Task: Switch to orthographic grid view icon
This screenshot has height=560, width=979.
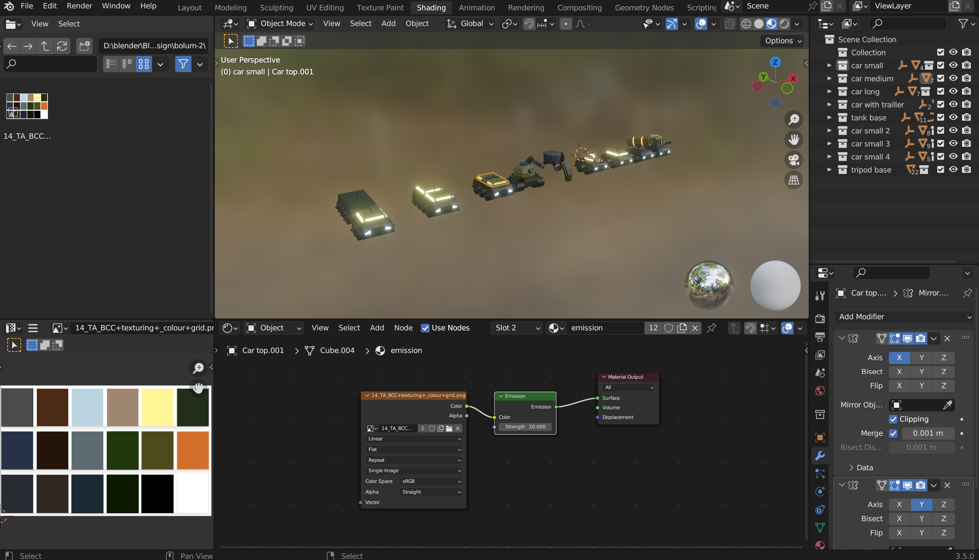Action: 793,180
